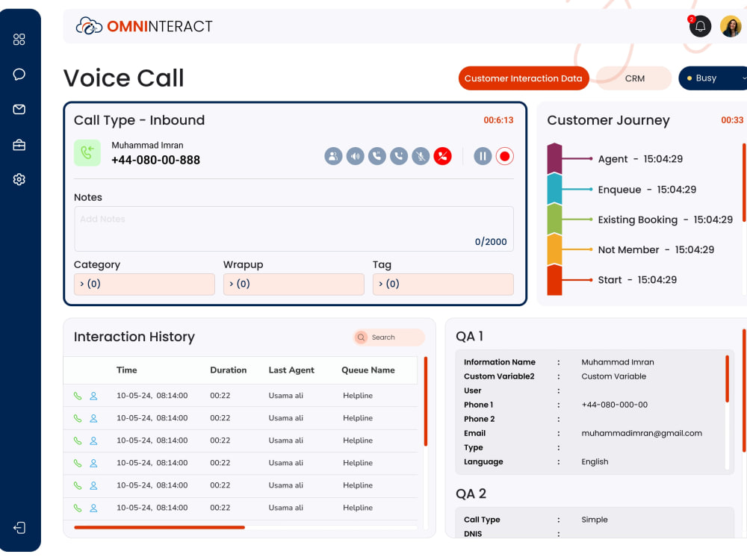Screen dimensions: 747x560
Task: Click the add participants conference icon
Action: [333, 156]
